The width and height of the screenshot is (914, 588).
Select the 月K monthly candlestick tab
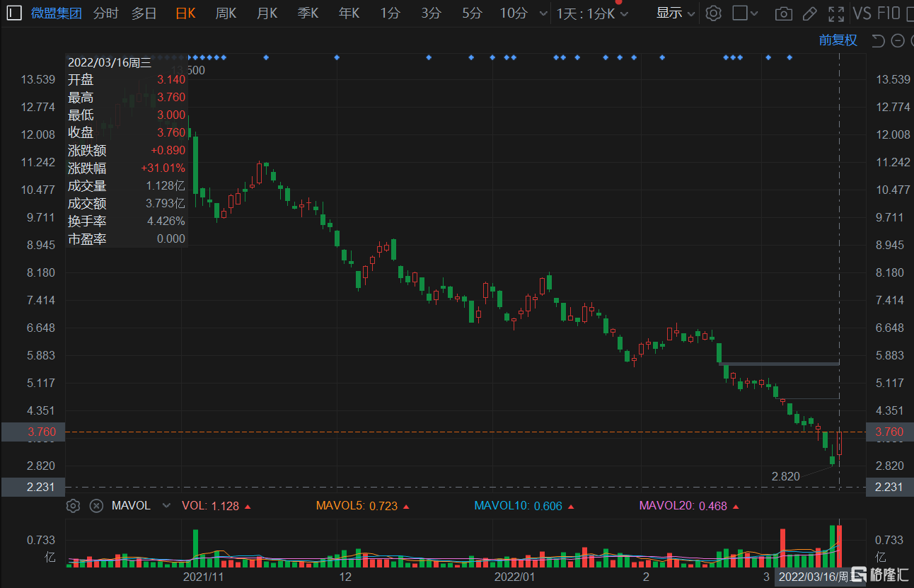coord(267,13)
